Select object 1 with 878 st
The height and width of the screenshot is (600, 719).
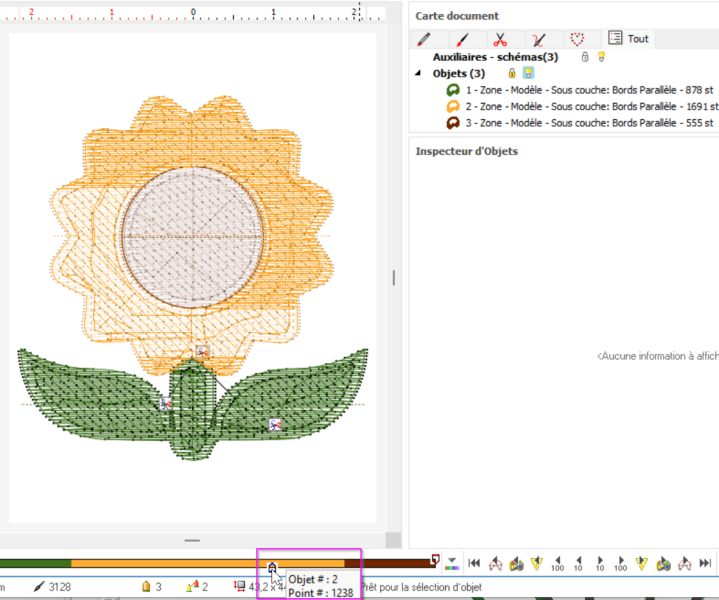[589, 90]
